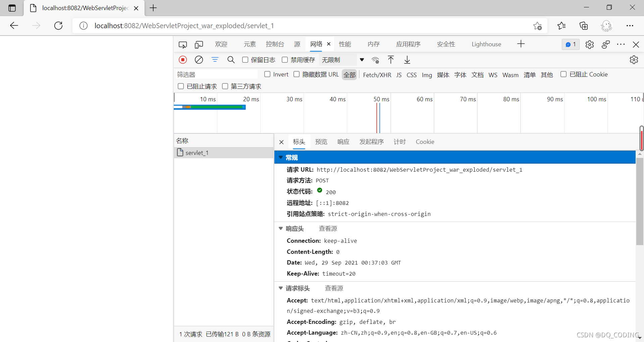Filter requests by WS type
This screenshot has width=644, height=342.
[x=493, y=75]
